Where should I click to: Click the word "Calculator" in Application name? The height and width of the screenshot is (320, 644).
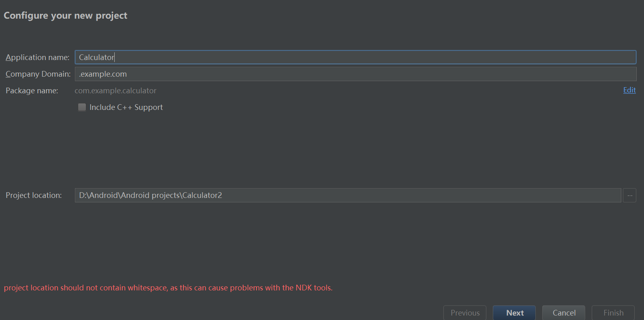click(x=96, y=58)
